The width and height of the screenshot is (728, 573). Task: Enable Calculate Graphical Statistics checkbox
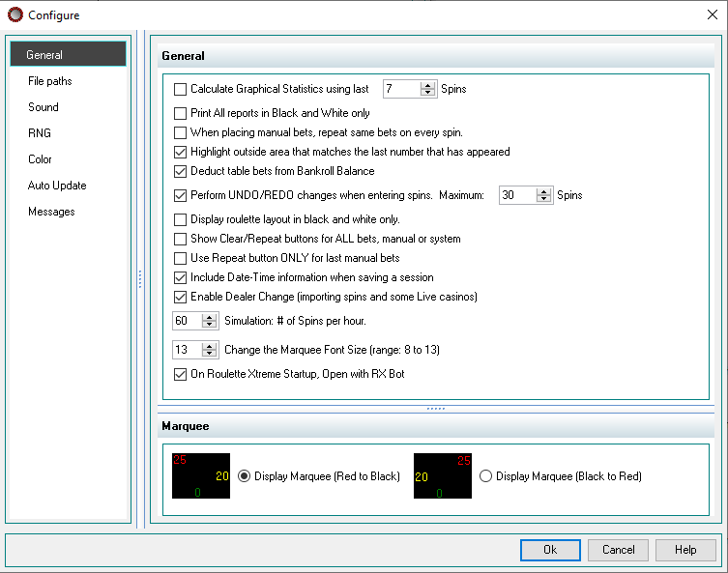coord(180,89)
